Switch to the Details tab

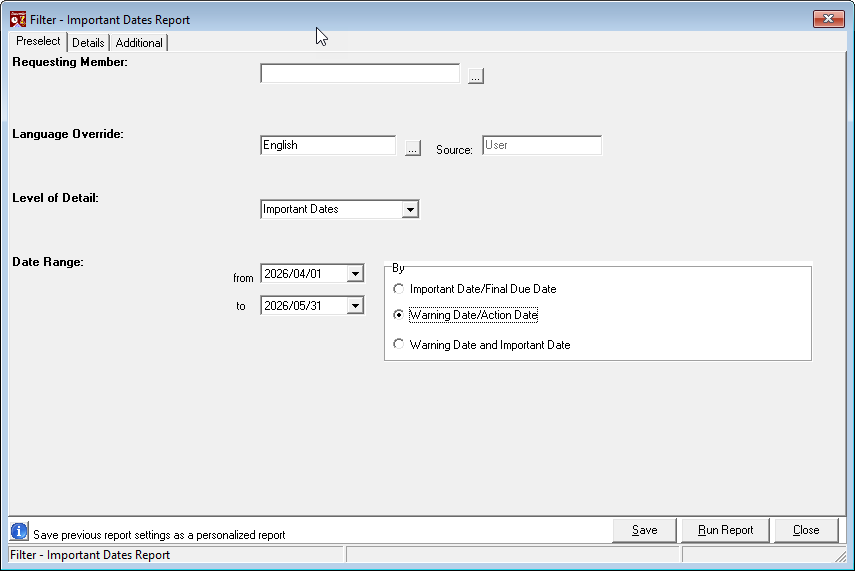click(x=88, y=43)
